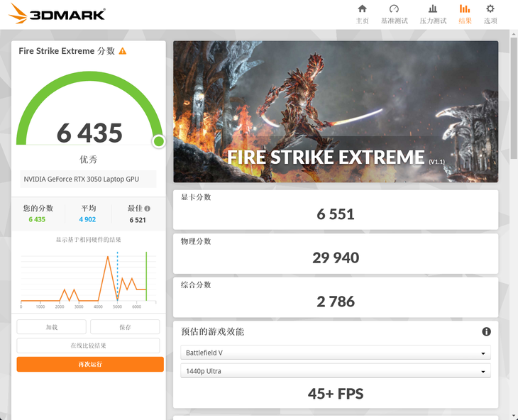Click the info icon in 预估的游戏效能 panel
This screenshot has height=420, width=518.
[x=486, y=331]
